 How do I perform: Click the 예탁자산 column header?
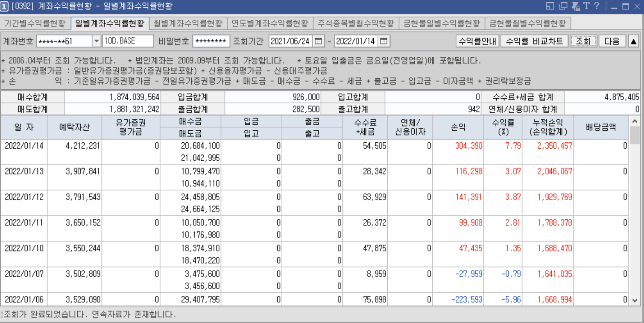75,127
